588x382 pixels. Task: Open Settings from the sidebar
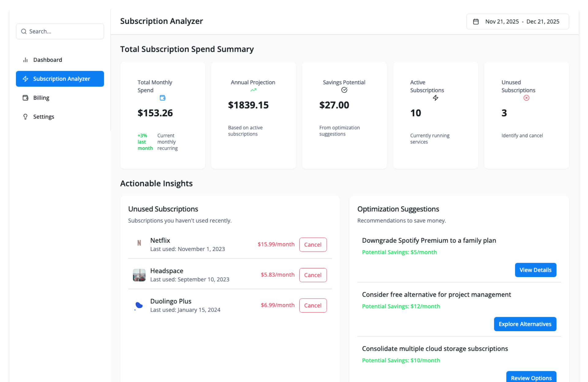point(43,117)
